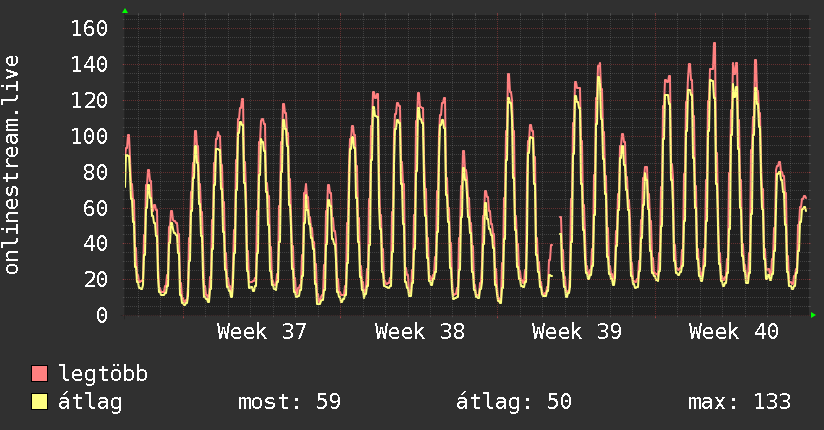Select the legtöbb legend label

(103, 373)
